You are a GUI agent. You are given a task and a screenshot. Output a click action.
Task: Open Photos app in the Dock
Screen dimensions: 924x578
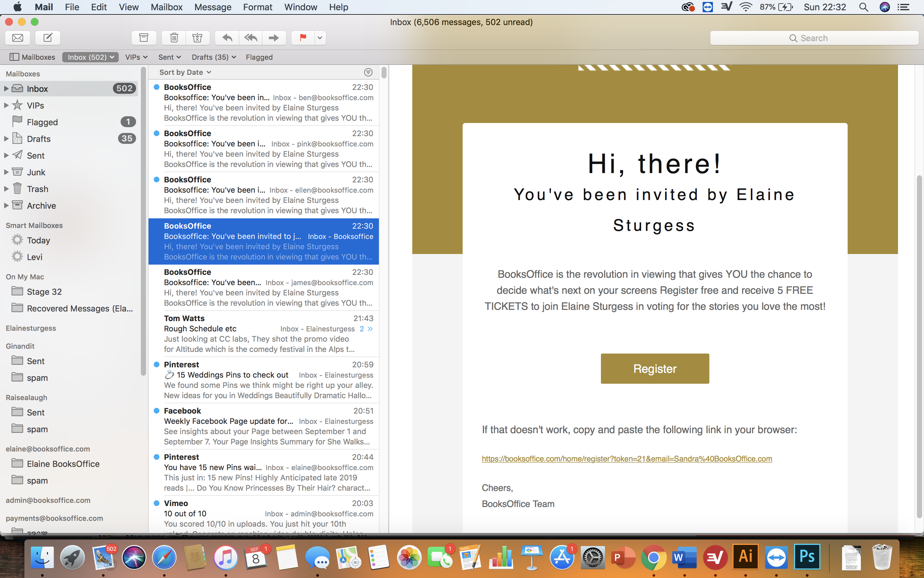[x=409, y=557]
